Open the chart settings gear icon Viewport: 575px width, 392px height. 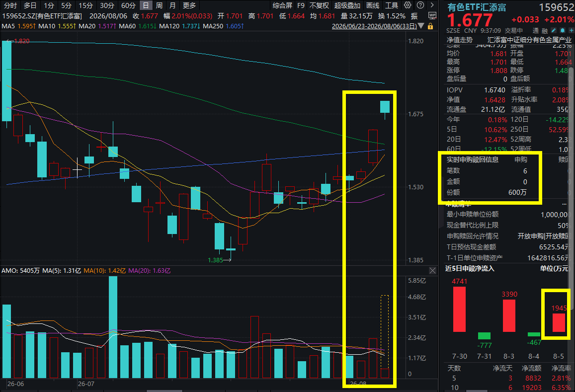click(408, 5)
